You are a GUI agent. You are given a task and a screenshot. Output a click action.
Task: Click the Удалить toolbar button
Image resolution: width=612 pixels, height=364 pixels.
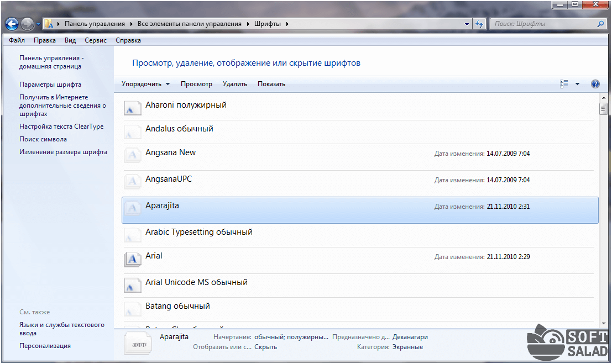pos(234,84)
